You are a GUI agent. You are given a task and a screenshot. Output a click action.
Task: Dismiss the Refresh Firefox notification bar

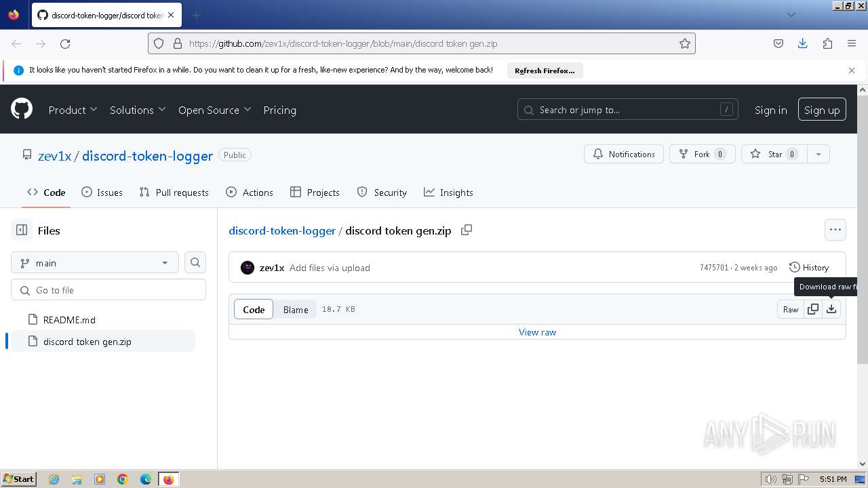pyautogui.click(x=852, y=70)
